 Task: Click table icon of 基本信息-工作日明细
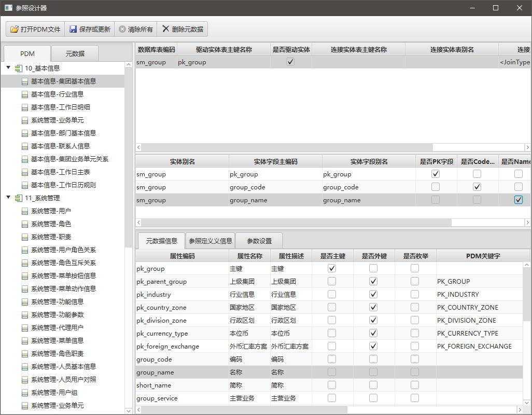pos(25,107)
